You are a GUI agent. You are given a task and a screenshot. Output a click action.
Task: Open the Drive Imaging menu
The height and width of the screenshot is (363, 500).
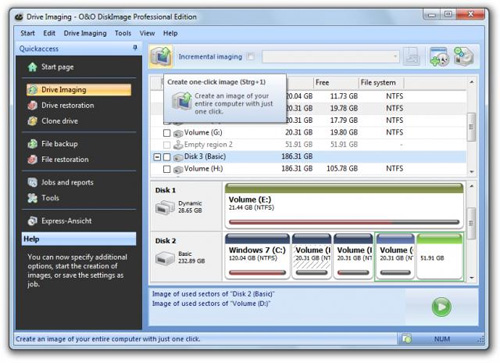click(x=85, y=33)
